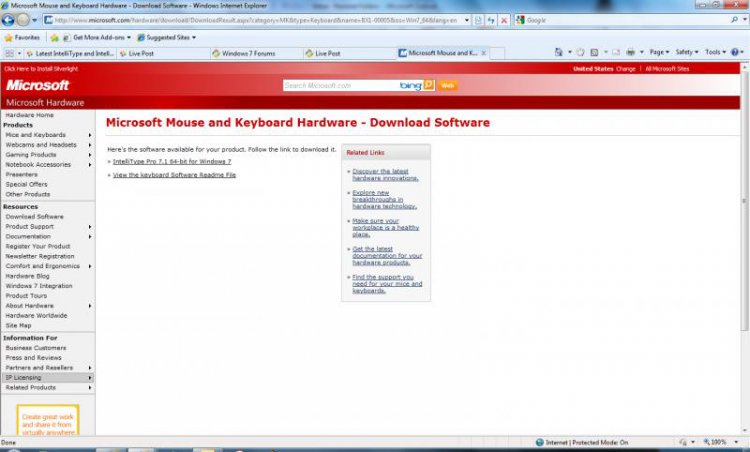Open Help using the question mark icon
This screenshot has height=452, width=750.
coord(735,52)
